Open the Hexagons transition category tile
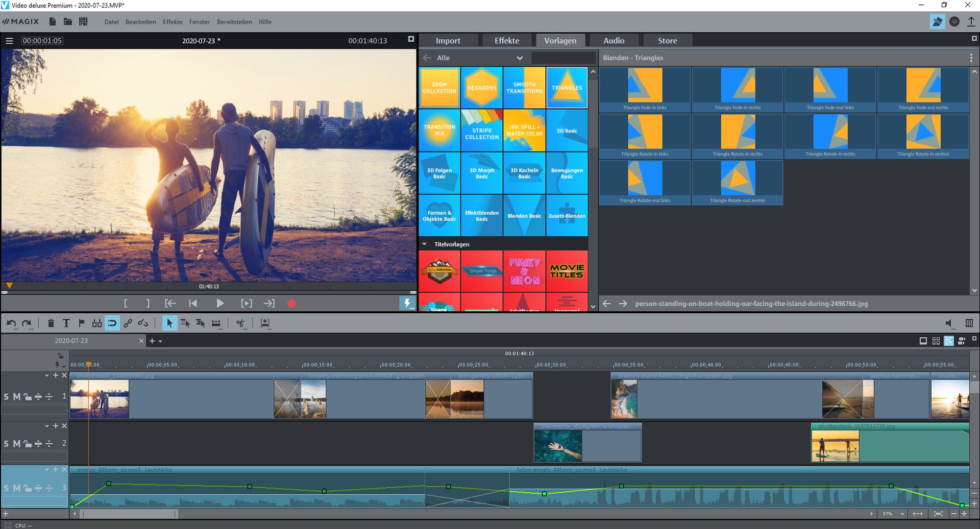Screen dimensions: 980x529 coord(482,88)
